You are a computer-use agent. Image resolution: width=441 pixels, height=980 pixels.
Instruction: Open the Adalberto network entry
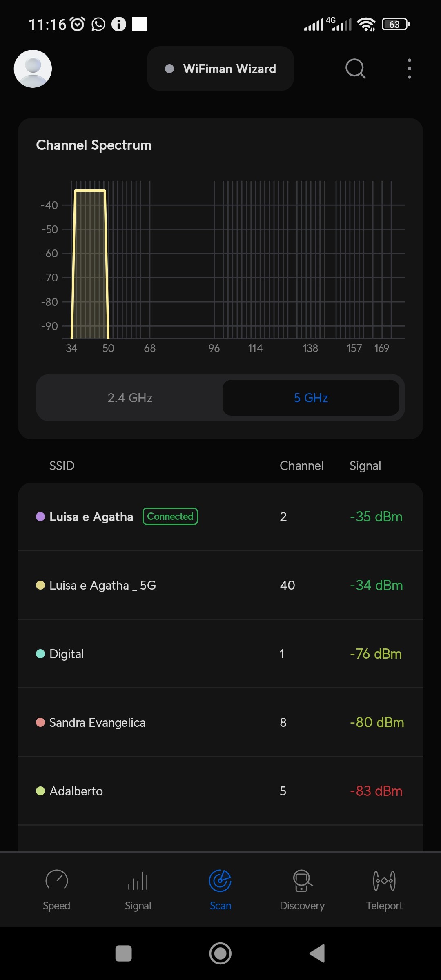click(x=220, y=791)
